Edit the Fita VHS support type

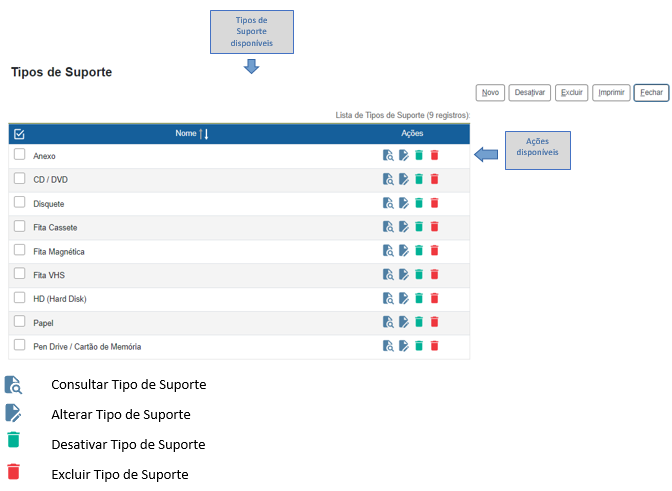[x=403, y=275]
